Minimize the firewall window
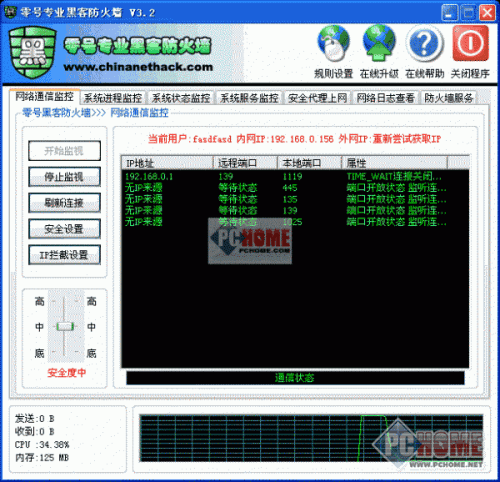500x482 pixels. click(449, 13)
